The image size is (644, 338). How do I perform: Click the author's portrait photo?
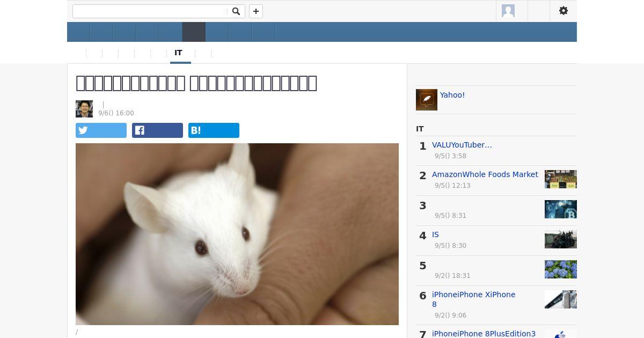84,109
